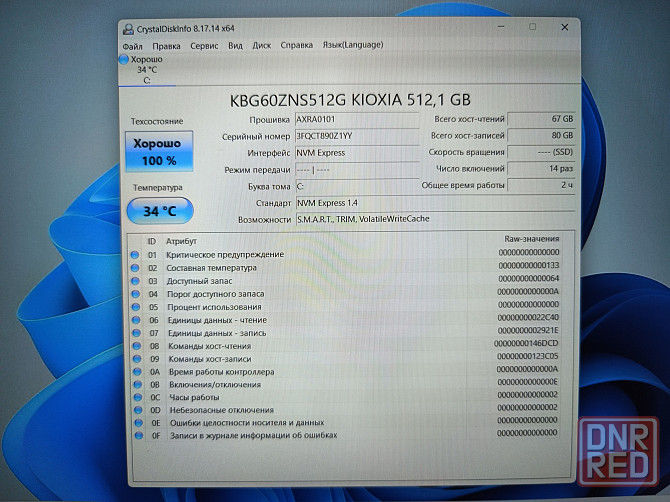Open the Диск menu

262,45
